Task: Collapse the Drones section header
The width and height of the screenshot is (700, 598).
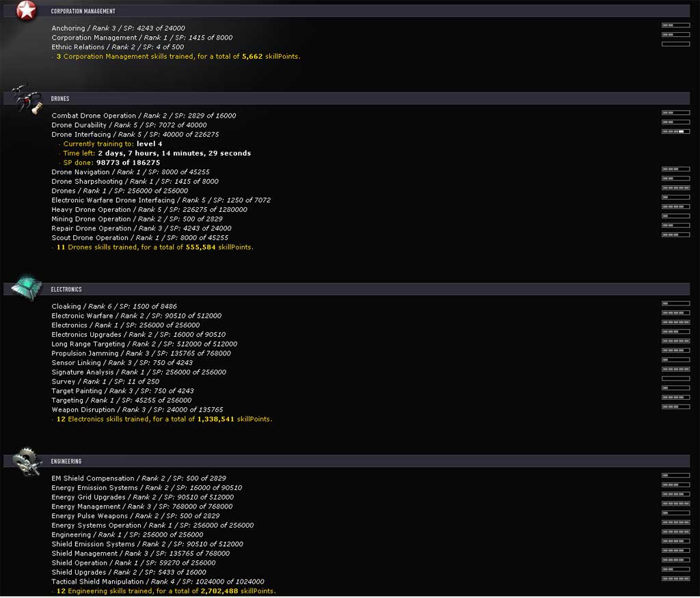Action: pos(369,98)
